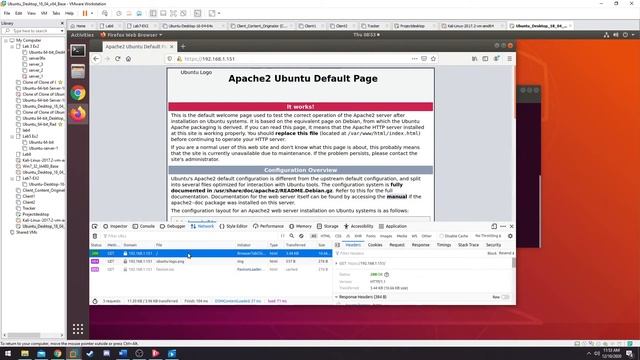
Task: Open a new Firefox tab
Action: click(183, 47)
